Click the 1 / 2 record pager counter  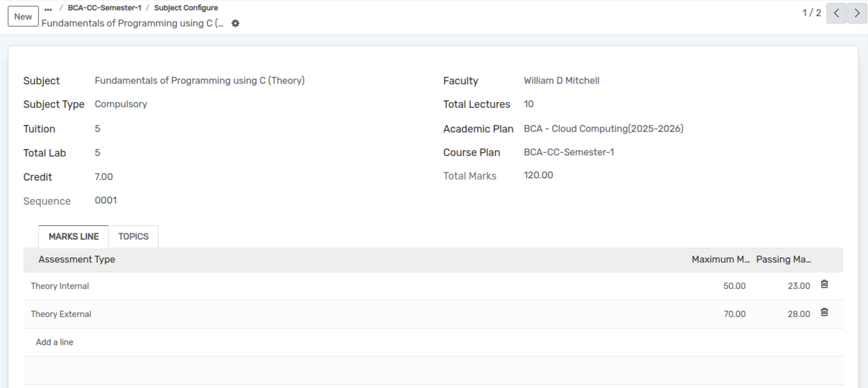(811, 13)
